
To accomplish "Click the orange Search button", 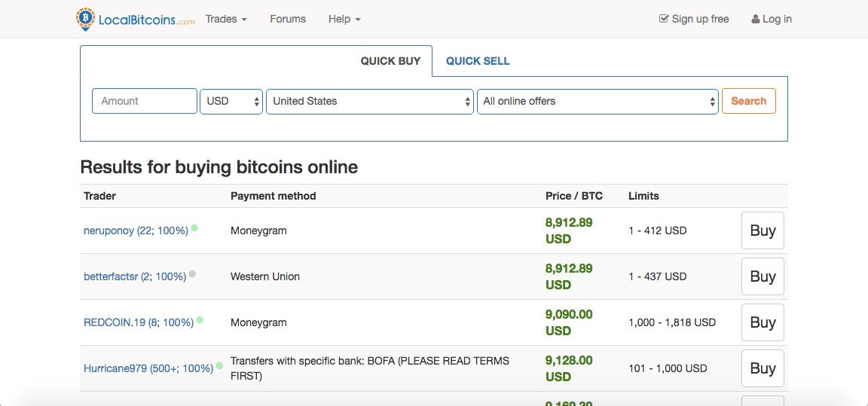I will click(x=749, y=101).
